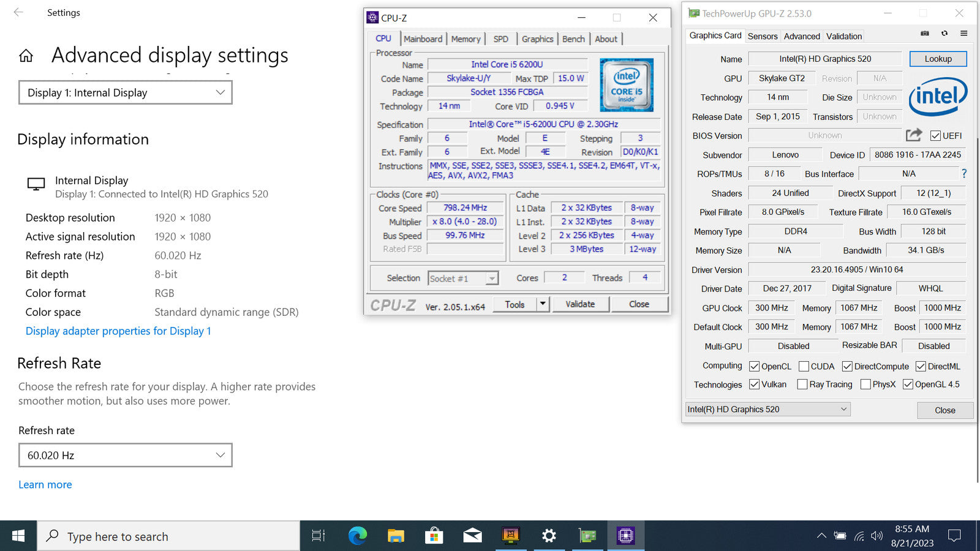
Task: Open Display adapter properties for Display 1
Action: pyautogui.click(x=118, y=331)
